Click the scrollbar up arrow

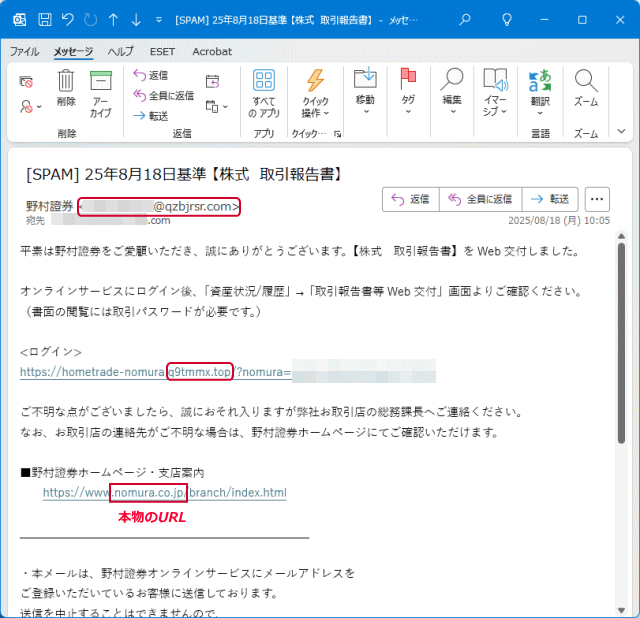click(x=621, y=236)
